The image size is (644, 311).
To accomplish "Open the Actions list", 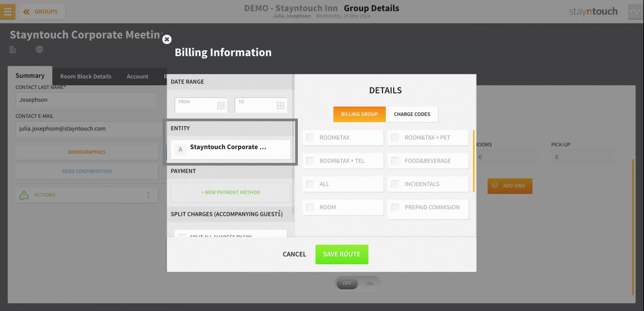I will [87, 195].
